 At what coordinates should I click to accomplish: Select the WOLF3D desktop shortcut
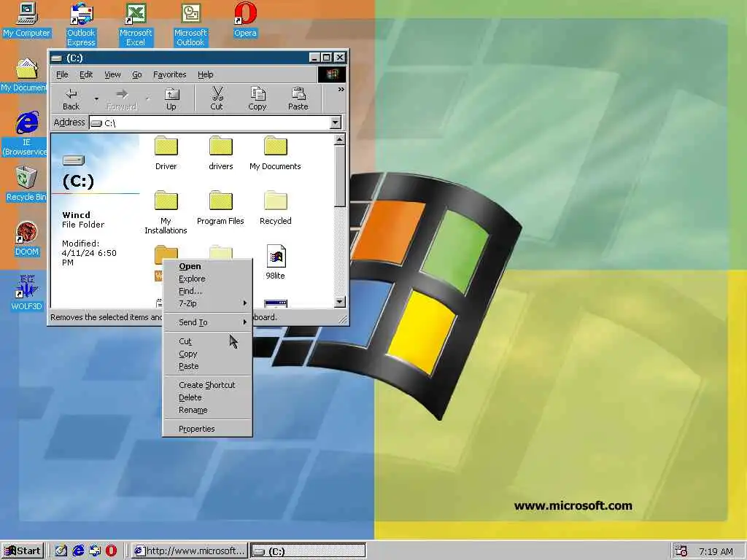(x=27, y=293)
